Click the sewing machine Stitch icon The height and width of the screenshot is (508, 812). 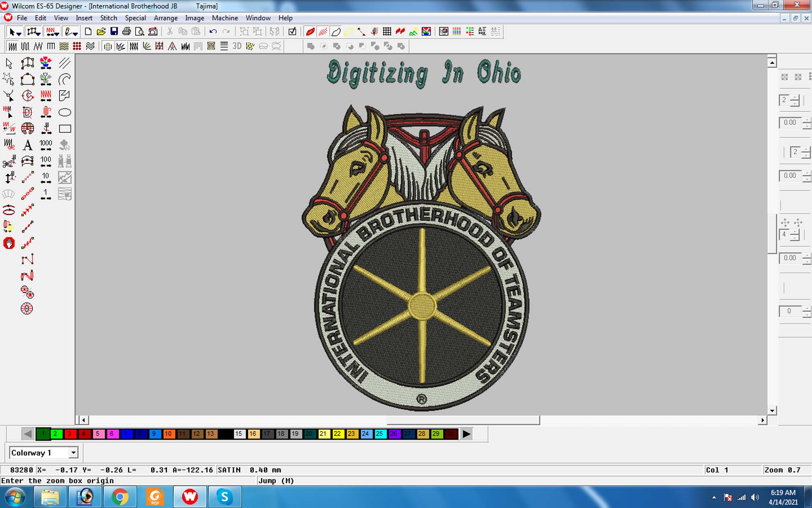[153, 31]
